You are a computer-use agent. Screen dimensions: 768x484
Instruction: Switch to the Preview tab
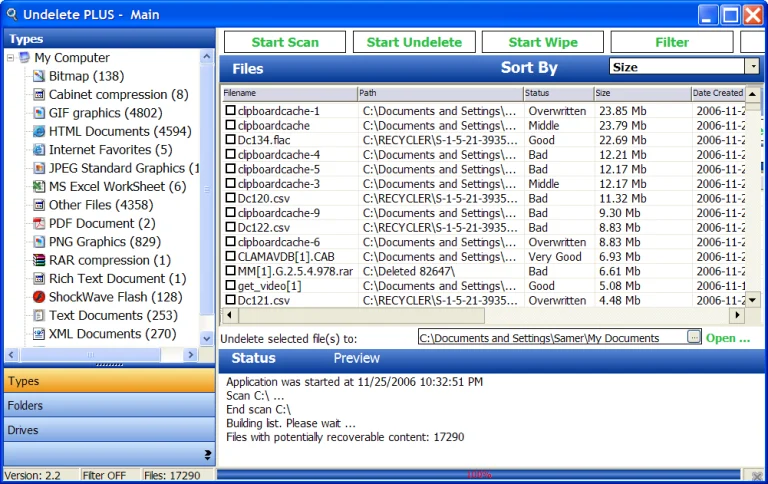[x=357, y=358]
